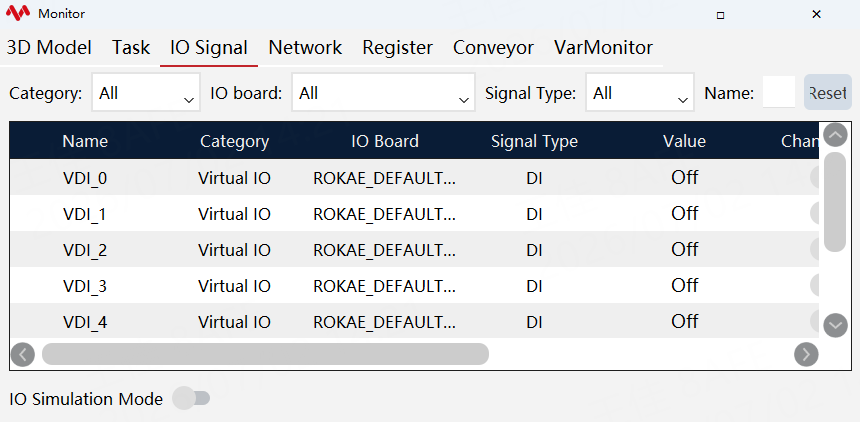Click the vertical scrollbar thumb
The height and width of the screenshot is (422, 860).
coord(835,202)
